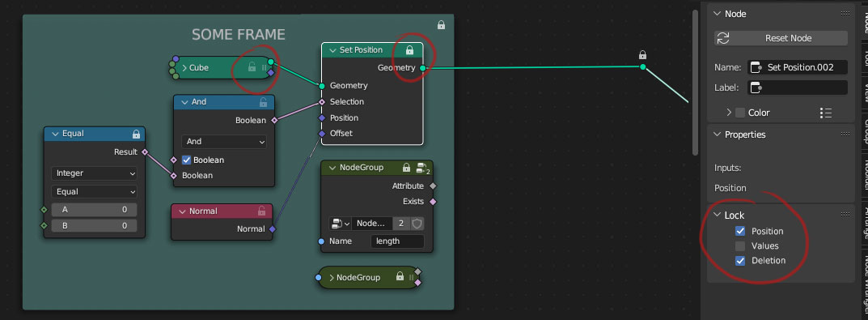Click the linked-users icon on NodeGroup header

click(x=422, y=168)
